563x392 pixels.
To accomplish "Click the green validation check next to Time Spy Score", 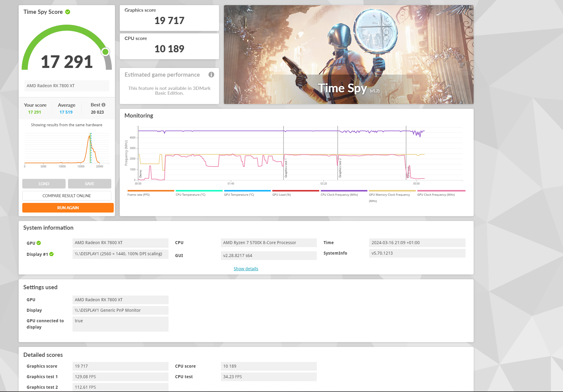I will (x=68, y=12).
